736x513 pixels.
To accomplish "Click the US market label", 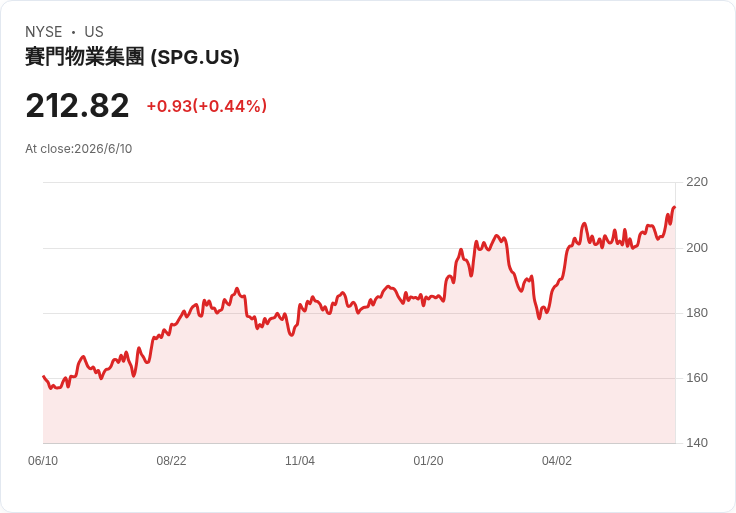I will (x=94, y=32).
